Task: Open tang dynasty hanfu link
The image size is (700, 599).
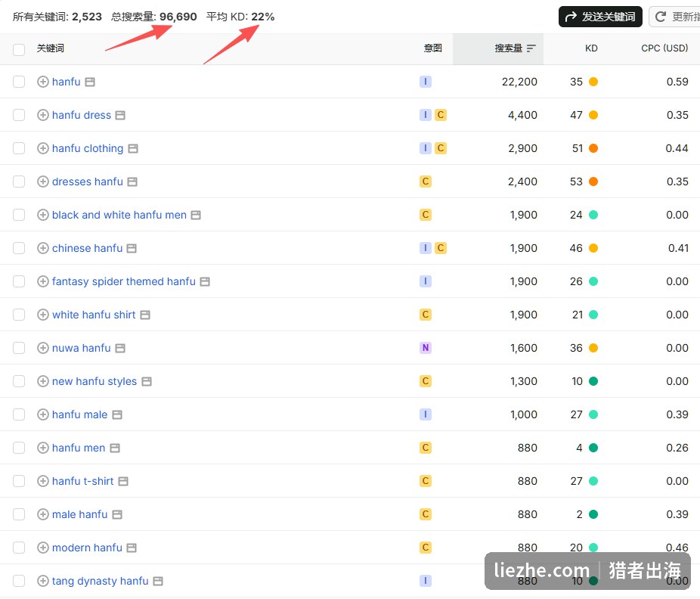Action: coord(100,581)
